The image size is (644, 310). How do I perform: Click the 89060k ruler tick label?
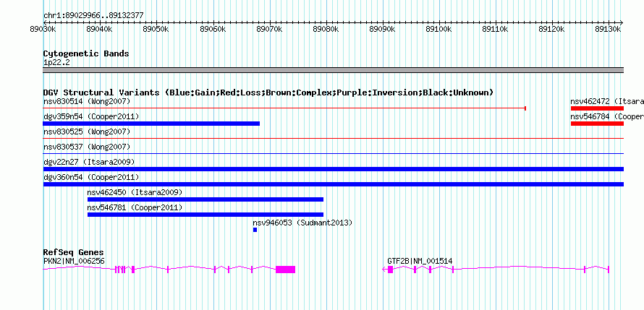point(213,29)
